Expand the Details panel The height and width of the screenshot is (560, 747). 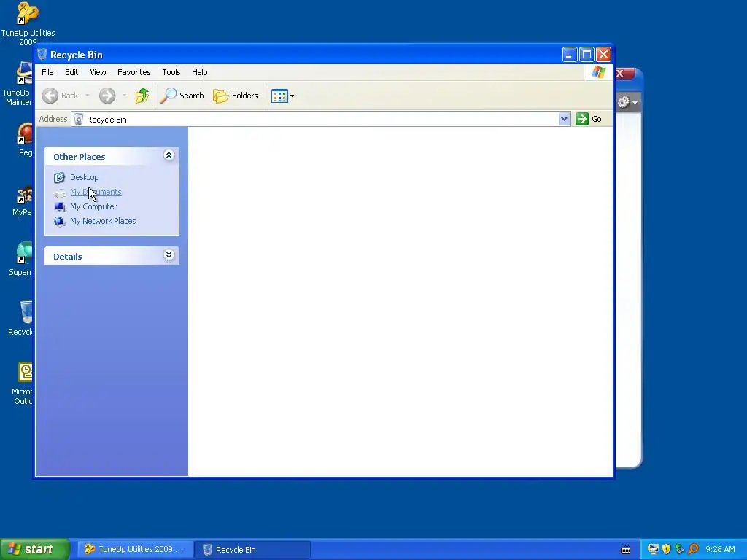tap(169, 255)
